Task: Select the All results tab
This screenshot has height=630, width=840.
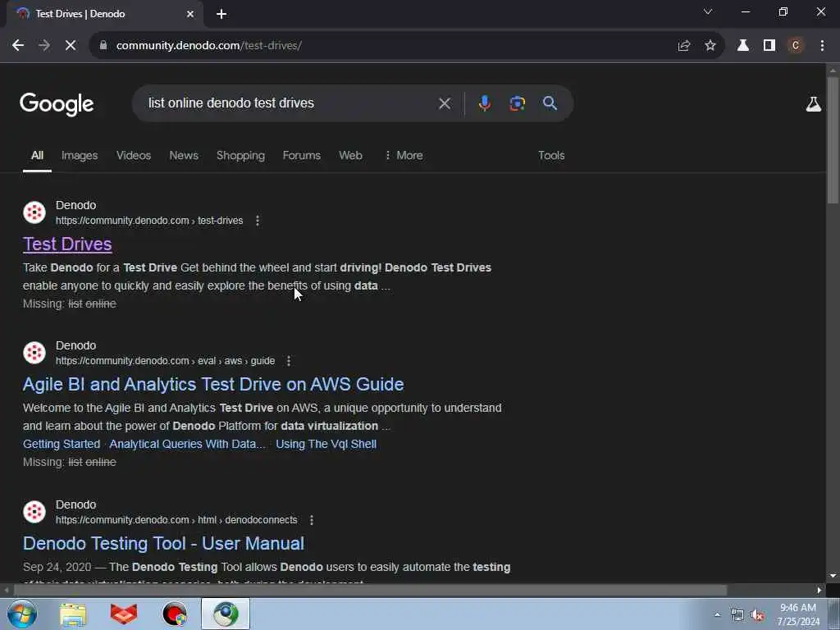Action: coord(37,155)
